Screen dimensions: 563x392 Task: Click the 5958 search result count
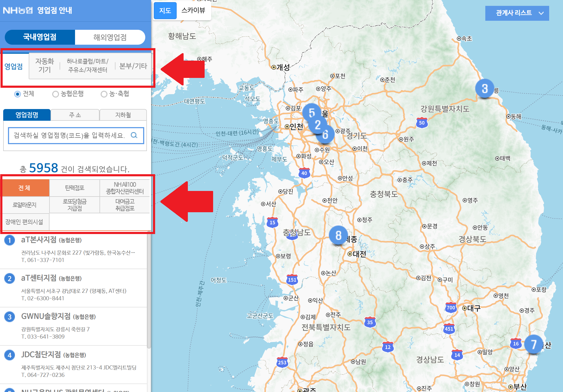tap(43, 168)
